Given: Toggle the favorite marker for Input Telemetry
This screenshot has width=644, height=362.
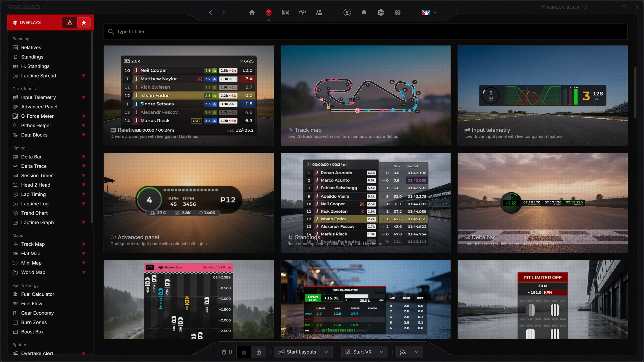Looking at the screenshot, I should click(x=84, y=97).
